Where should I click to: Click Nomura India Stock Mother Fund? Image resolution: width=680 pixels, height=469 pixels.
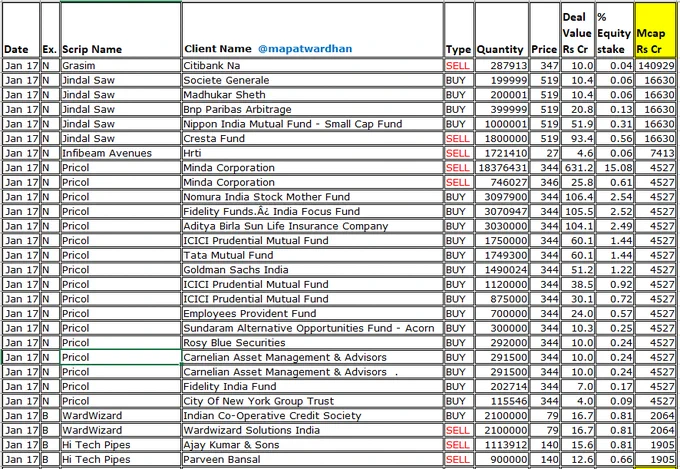(313, 197)
